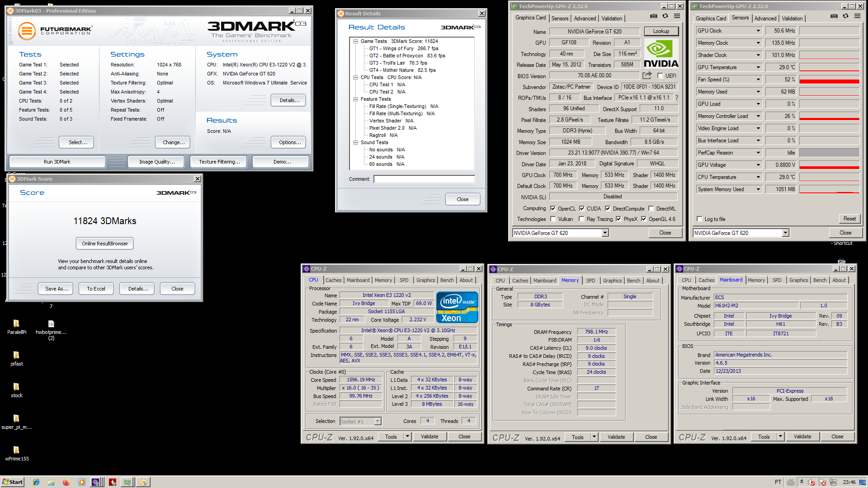Image resolution: width=868 pixels, height=488 pixels.
Task: Toggle the CUDA checkbox
Action: tap(582, 209)
